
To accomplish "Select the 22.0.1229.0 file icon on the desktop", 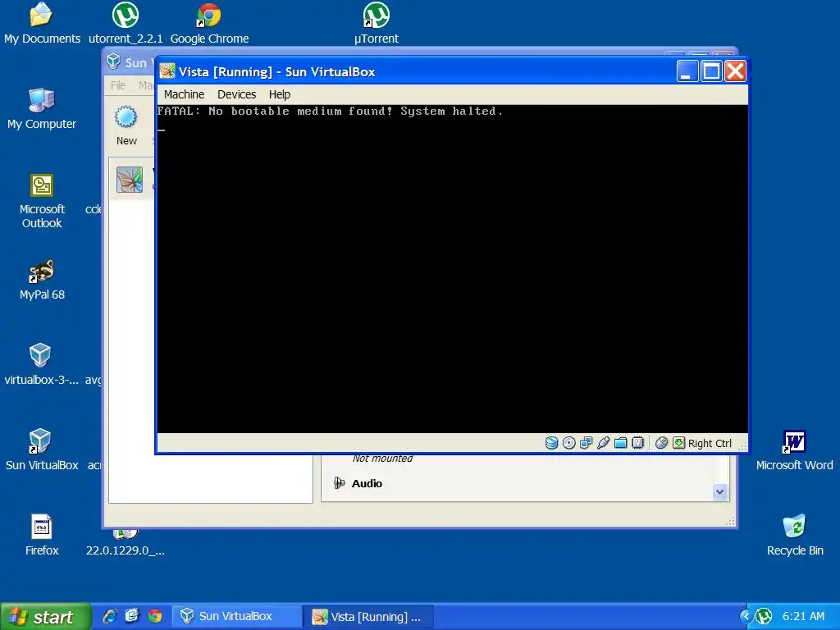I will coord(126,542).
